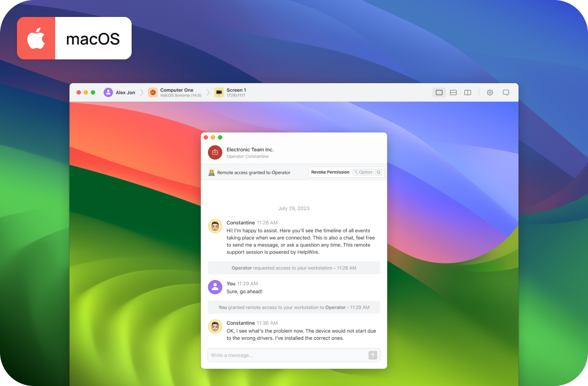588x386 pixels.
Task: Close the chat window with red button
Action: point(206,137)
